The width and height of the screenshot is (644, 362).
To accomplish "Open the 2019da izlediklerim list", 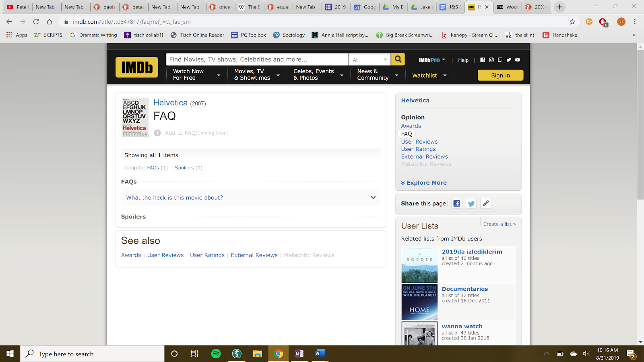I will [472, 252].
